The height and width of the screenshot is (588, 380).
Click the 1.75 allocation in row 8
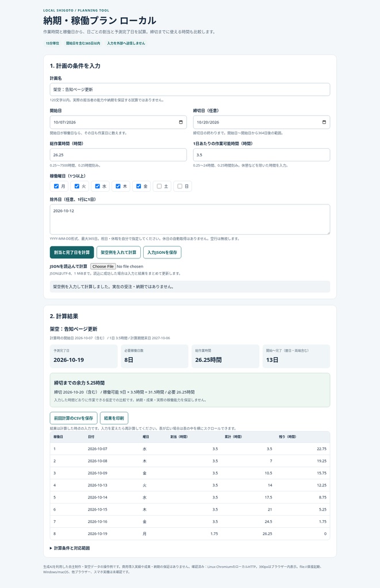coord(214,533)
